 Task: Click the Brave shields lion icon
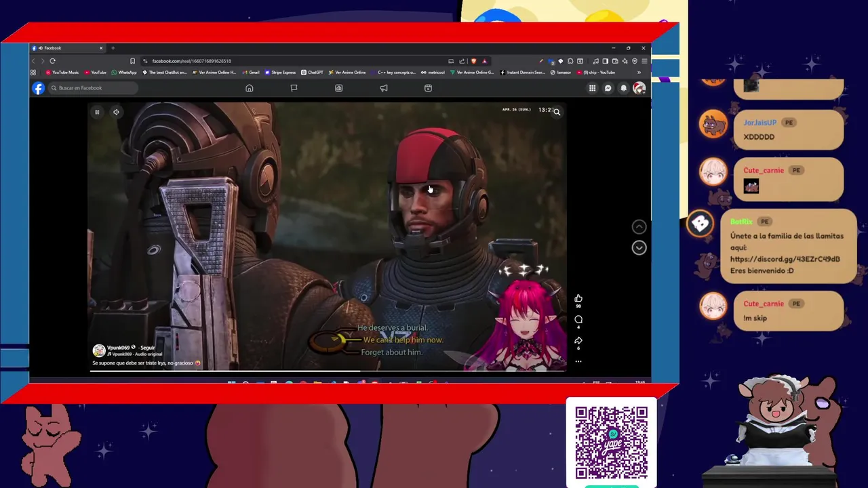[473, 61]
